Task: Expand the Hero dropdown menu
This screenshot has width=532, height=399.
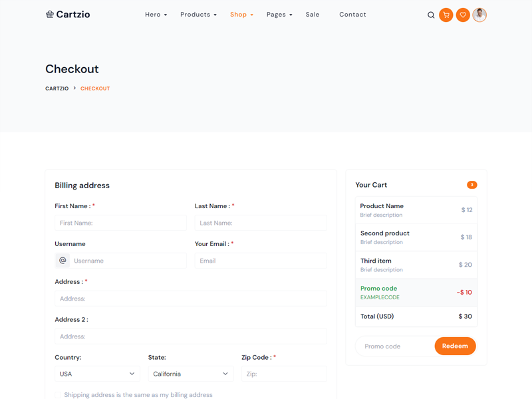Action: [x=156, y=15]
